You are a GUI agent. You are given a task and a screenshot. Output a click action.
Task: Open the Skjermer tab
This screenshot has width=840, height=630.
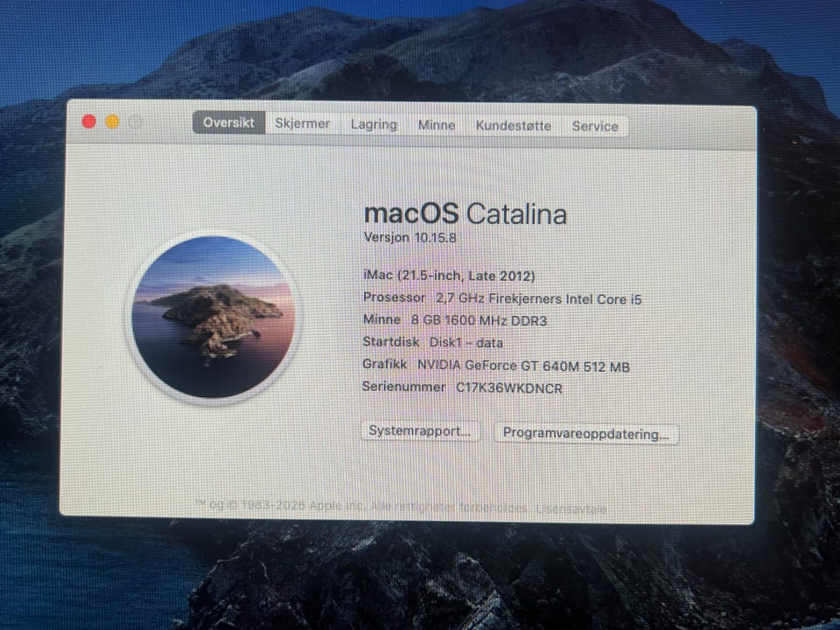pos(302,123)
